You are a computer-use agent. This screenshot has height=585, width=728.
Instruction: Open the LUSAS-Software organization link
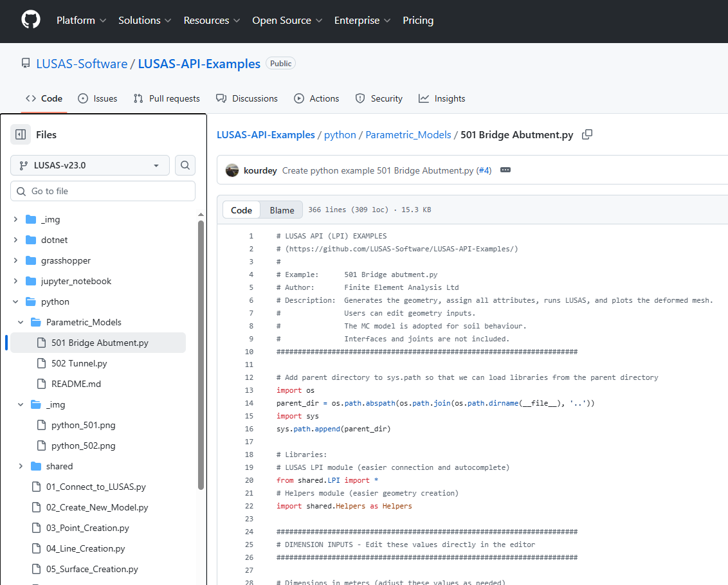point(82,64)
